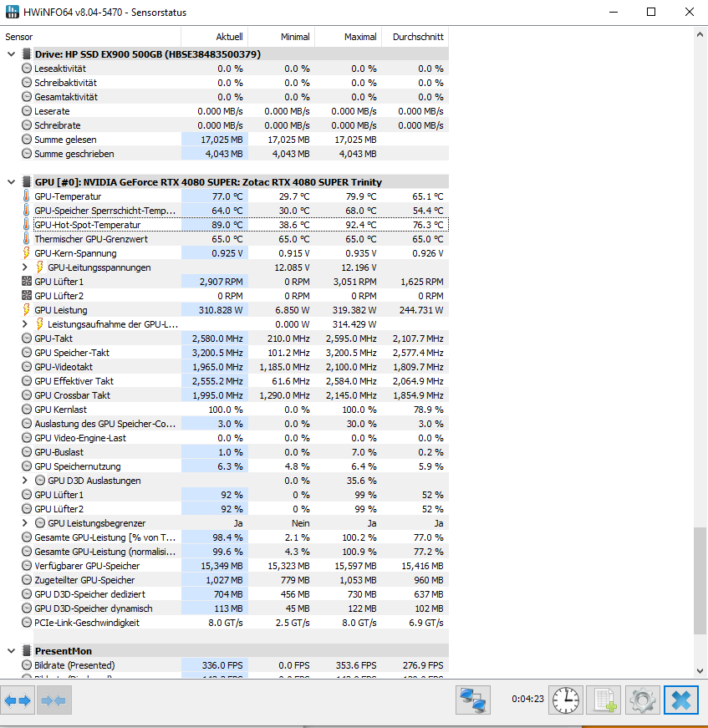The image size is (708, 728).
Task: Click the shrink layout arrows button
Action: pyautogui.click(x=53, y=700)
